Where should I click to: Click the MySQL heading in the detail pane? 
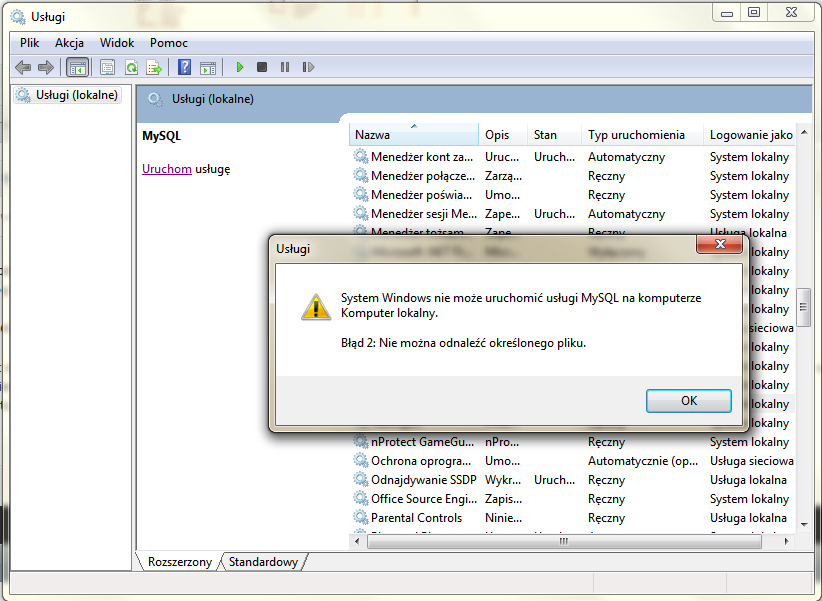click(x=161, y=136)
